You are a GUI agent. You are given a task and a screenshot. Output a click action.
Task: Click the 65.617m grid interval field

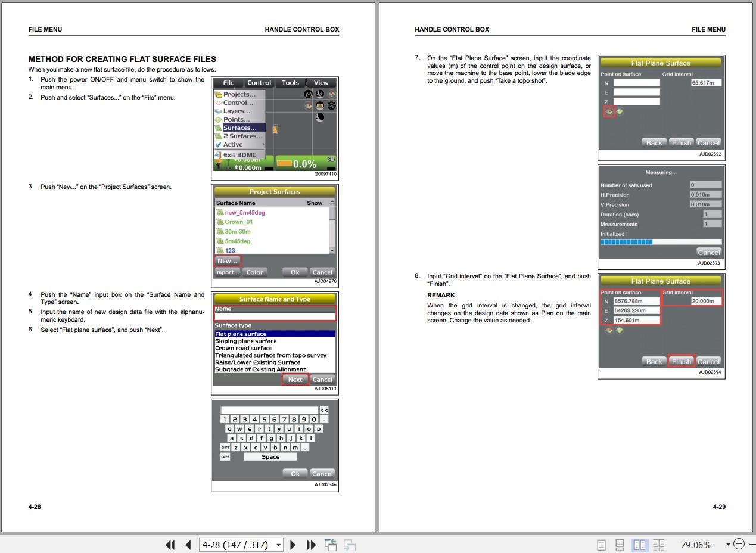point(706,83)
